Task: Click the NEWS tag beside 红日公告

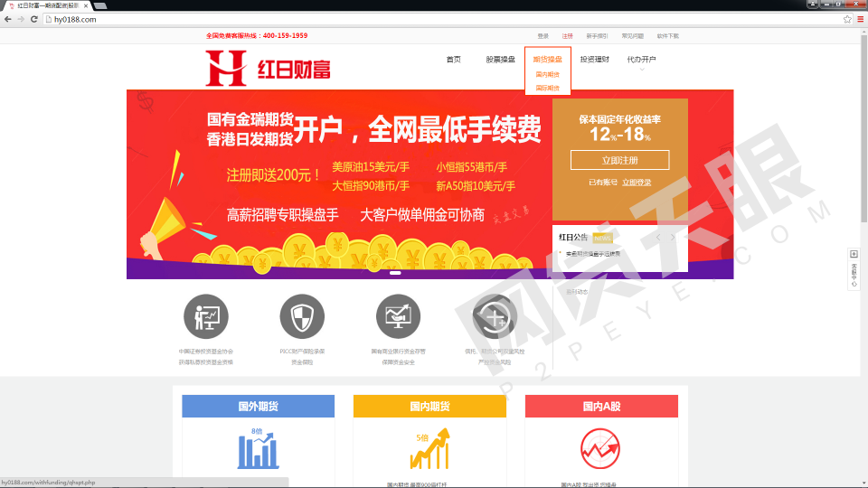Action: click(602, 238)
